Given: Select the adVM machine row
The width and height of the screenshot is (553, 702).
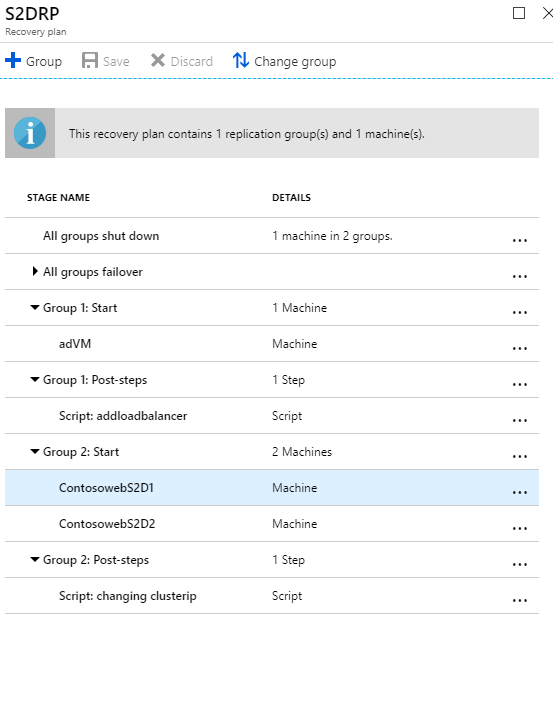Looking at the screenshot, I should click(x=272, y=344).
